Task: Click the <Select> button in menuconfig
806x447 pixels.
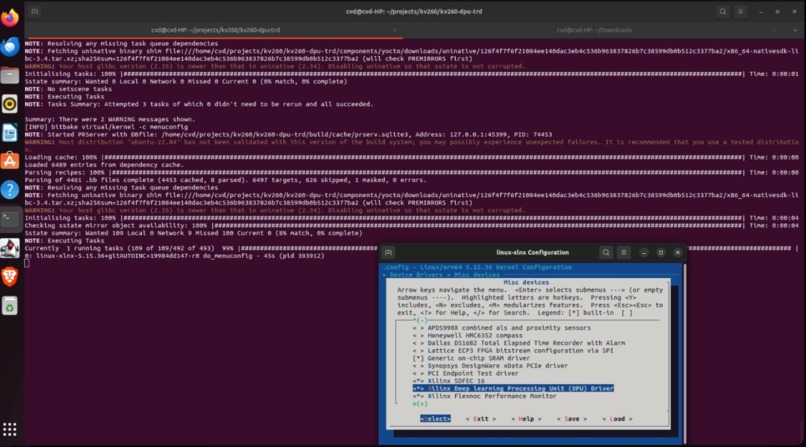Action: 435,419
